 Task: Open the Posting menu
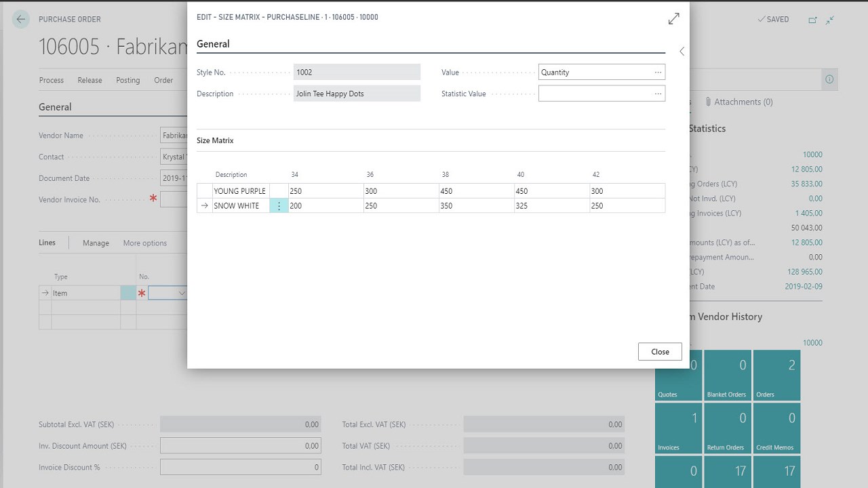coord(127,80)
